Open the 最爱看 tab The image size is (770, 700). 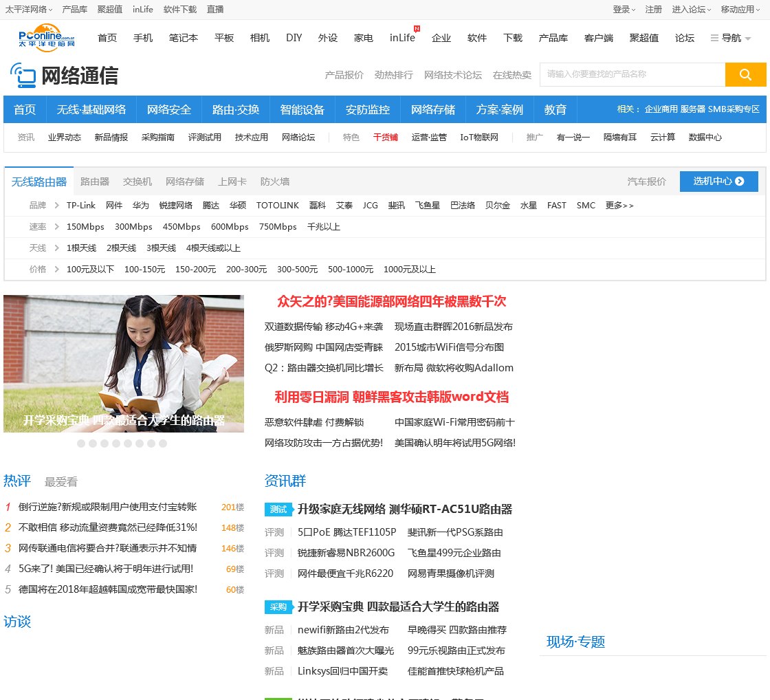click(x=61, y=482)
